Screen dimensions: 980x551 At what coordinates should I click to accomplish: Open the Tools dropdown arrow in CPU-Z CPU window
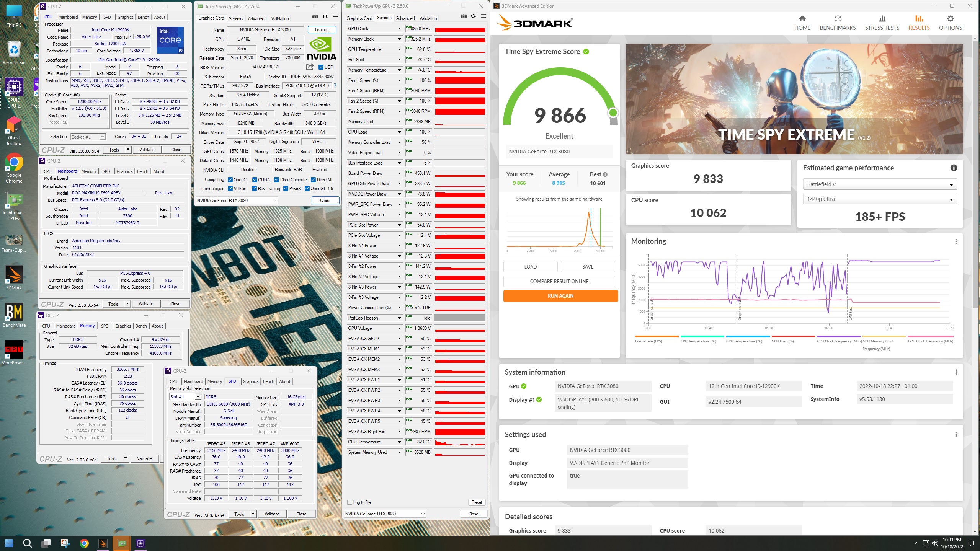(x=128, y=150)
